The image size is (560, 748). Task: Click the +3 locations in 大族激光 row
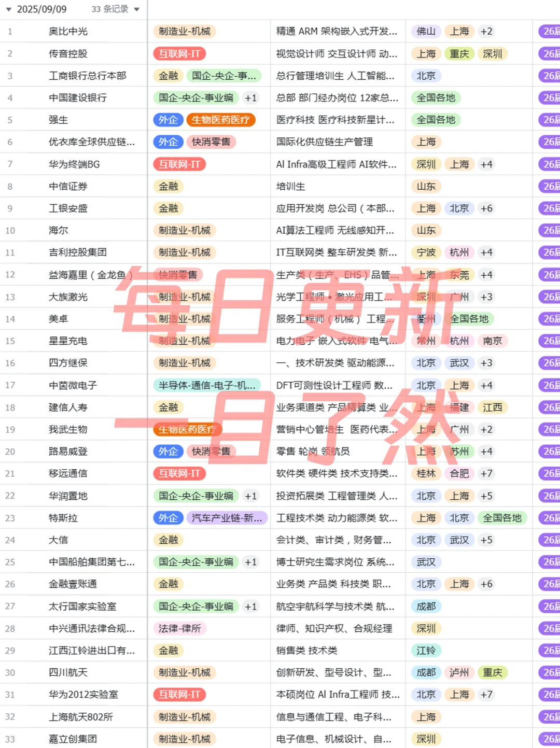(x=486, y=297)
